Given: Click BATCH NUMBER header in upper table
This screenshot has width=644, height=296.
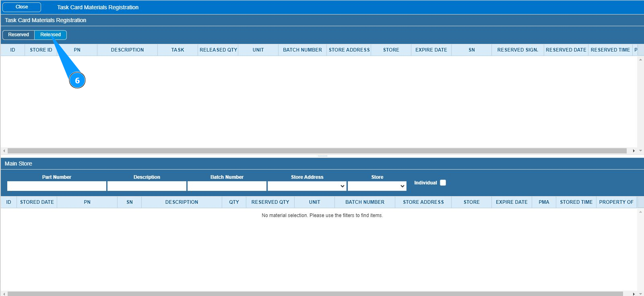Looking at the screenshot, I should tap(303, 50).
